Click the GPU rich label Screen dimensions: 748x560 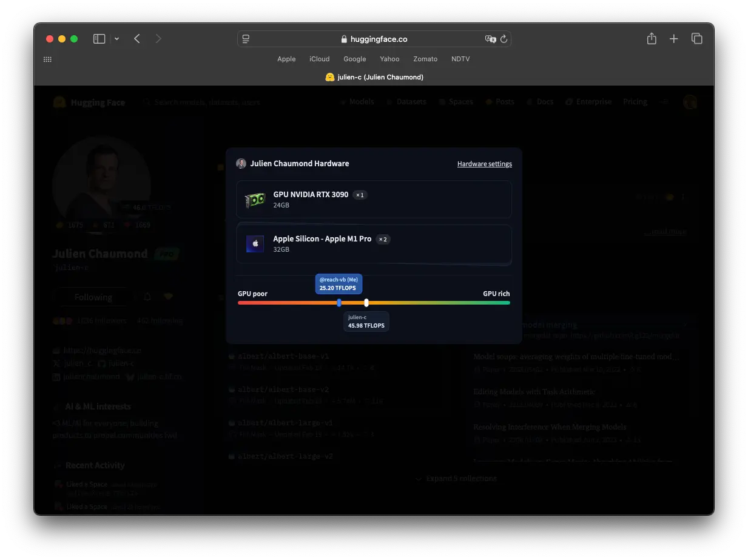click(x=496, y=294)
